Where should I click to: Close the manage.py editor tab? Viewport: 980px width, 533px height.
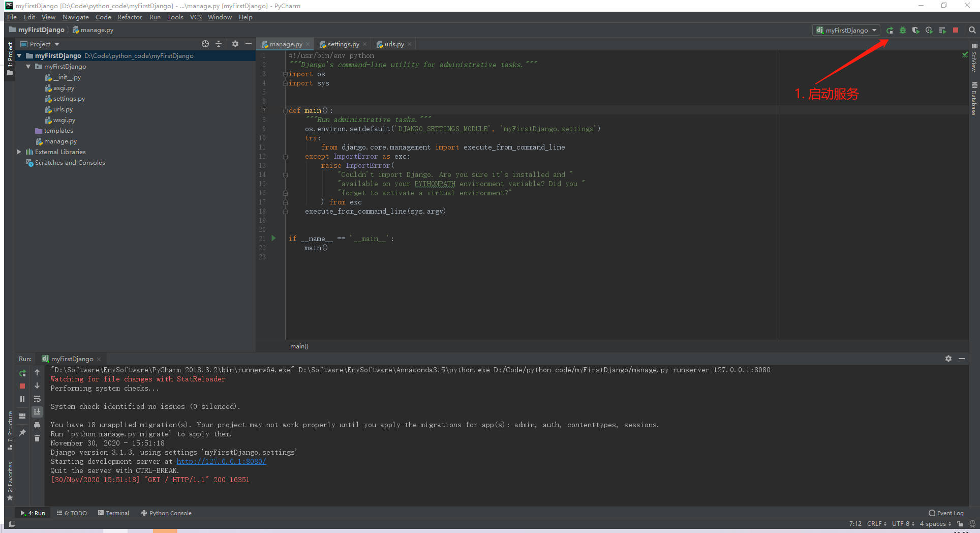(x=308, y=44)
